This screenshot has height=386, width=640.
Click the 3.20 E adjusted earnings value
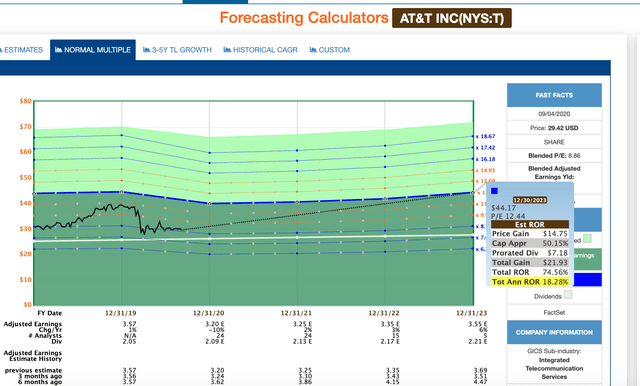[215, 324]
